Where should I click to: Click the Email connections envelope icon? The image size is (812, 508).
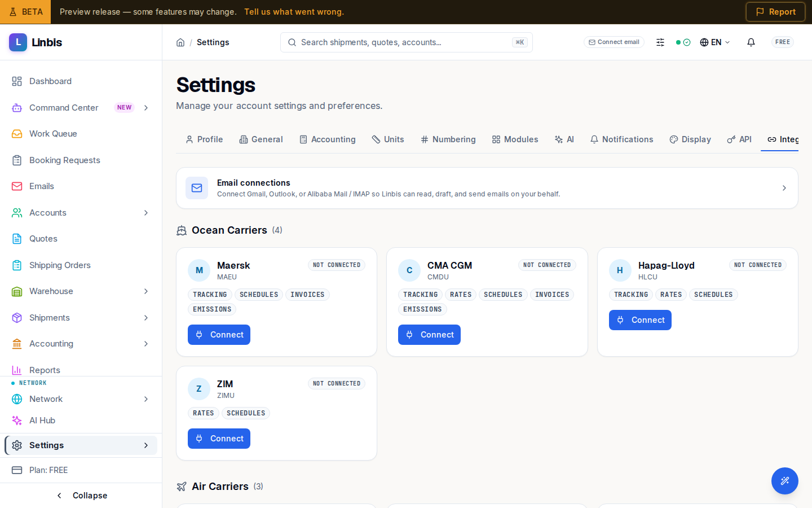pos(197,188)
